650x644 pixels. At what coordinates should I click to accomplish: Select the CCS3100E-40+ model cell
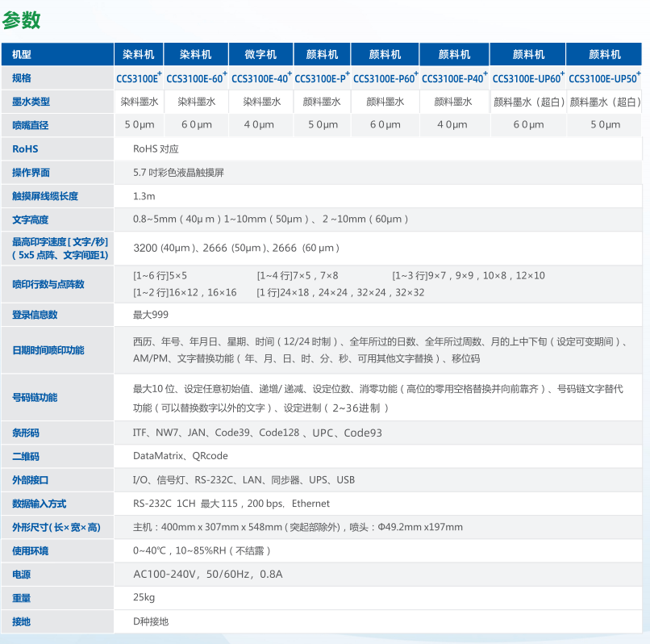click(x=261, y=78)
